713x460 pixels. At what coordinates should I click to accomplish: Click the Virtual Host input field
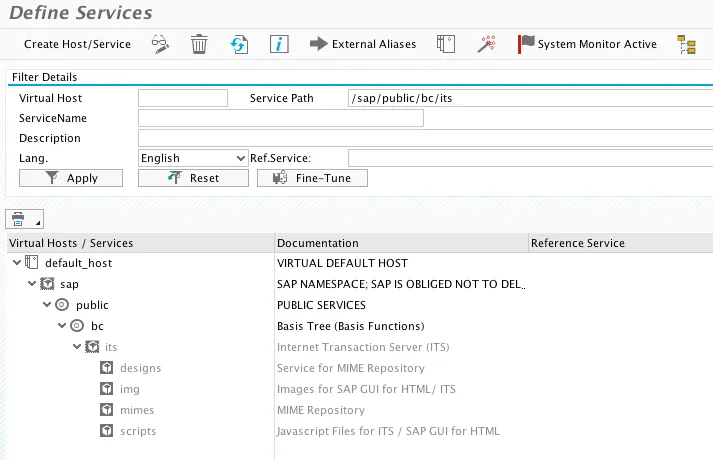(x=182, y=98)
